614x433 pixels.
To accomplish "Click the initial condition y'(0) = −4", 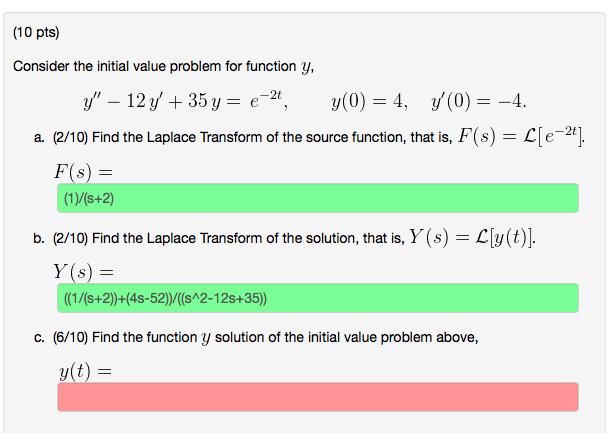I will tap(479, 101).
